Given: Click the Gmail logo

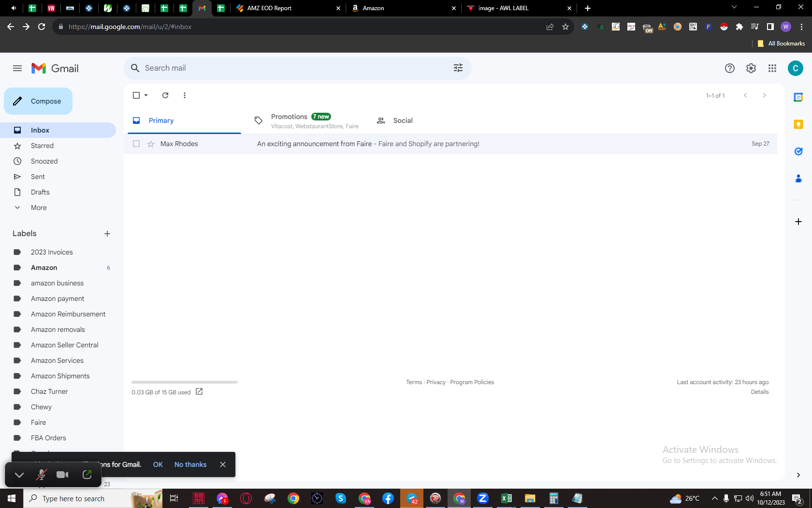Looking at the screenshot, I should [x=55, y=68].
